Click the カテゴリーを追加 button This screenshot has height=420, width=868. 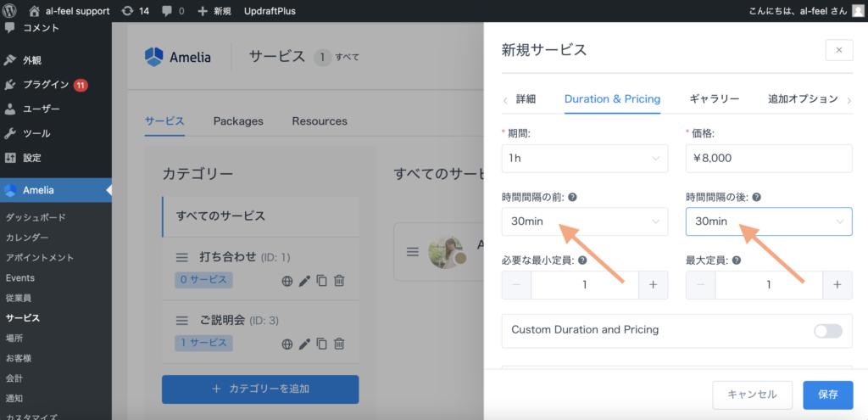pyautogui.click(x=260, y=389)
